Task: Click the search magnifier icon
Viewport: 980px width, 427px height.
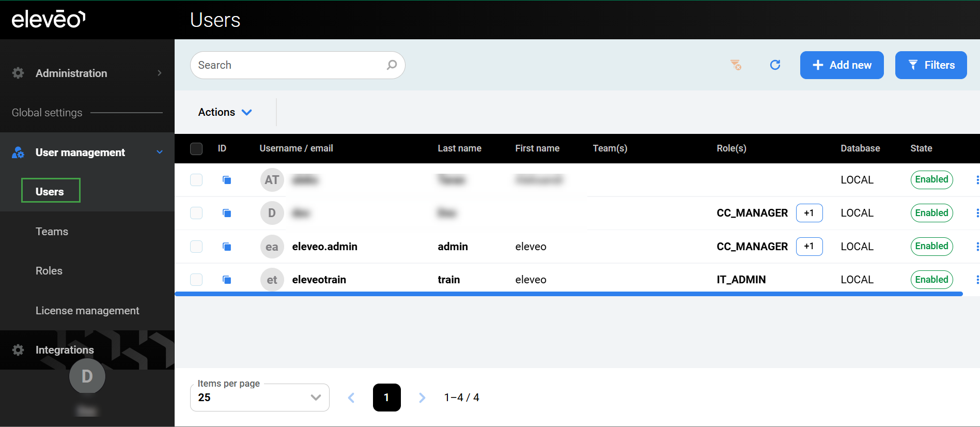Action: point(392,65)
